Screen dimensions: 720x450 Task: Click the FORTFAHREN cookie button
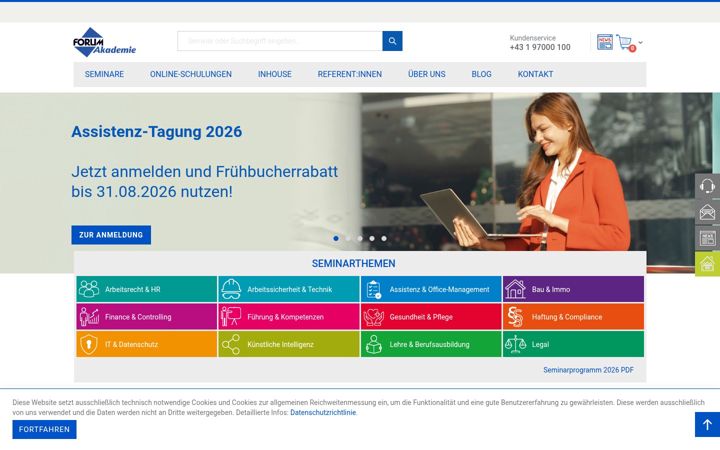tap(45, 429)
